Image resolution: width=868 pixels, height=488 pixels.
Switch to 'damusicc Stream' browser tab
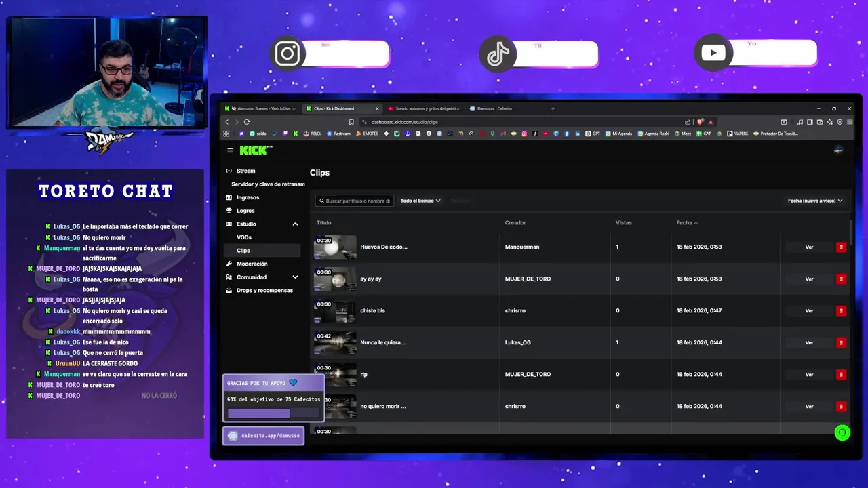coord(261,108)
